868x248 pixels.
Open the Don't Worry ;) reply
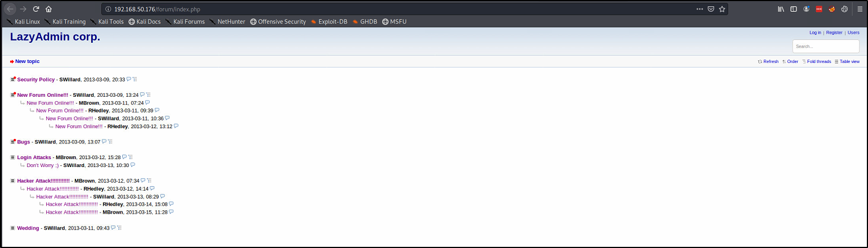pos(43,165)
